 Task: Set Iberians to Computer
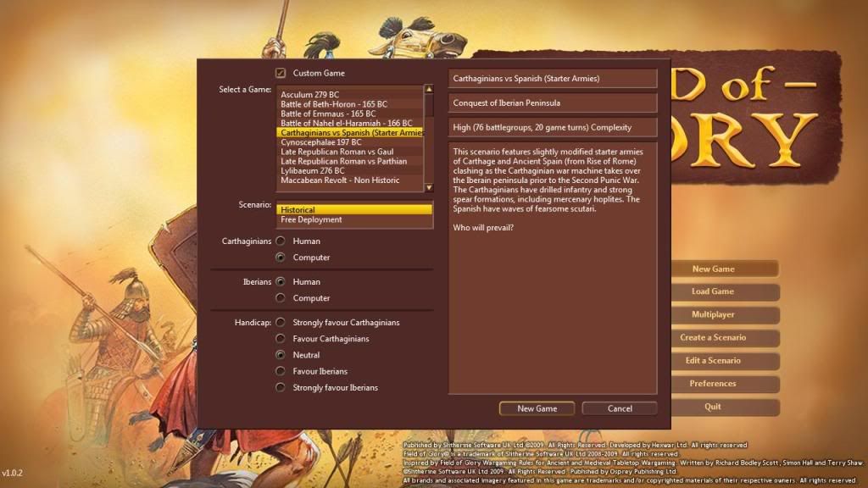click(281, 297)
